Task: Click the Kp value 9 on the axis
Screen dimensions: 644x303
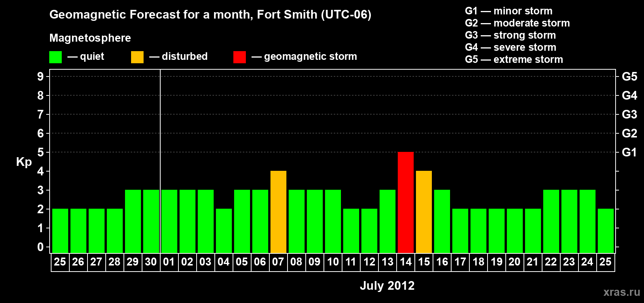Action: pyautogui.click(x=41, y=77)
